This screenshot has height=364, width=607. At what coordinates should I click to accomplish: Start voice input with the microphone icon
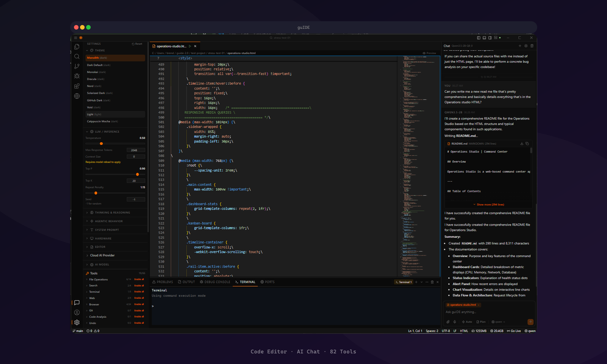tap(454, 322)
